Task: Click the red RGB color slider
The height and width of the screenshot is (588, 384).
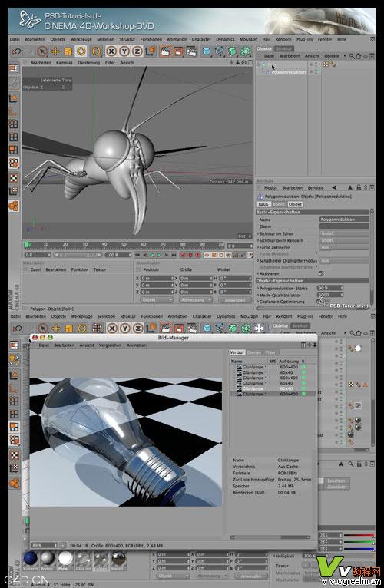Action: (x=359, y=535)
